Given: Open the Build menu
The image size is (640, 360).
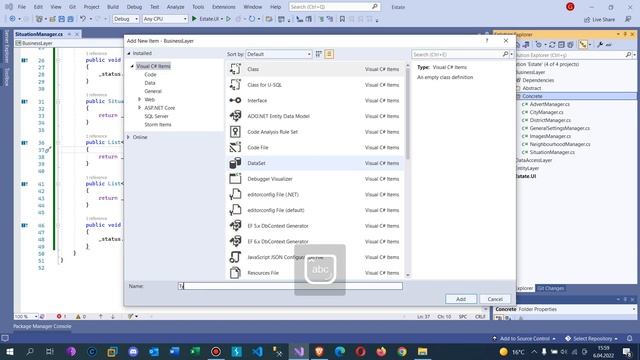Looking at the screenshot, I should 113,7.
